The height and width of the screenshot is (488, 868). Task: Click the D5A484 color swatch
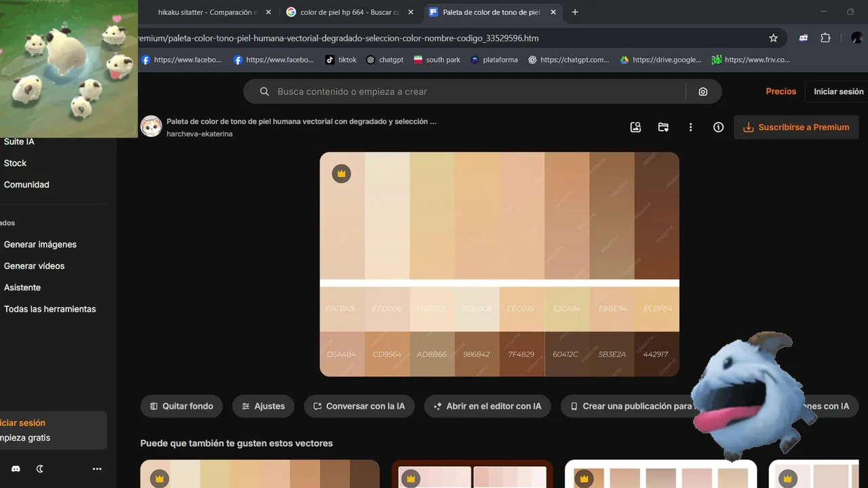coord(342,354)
